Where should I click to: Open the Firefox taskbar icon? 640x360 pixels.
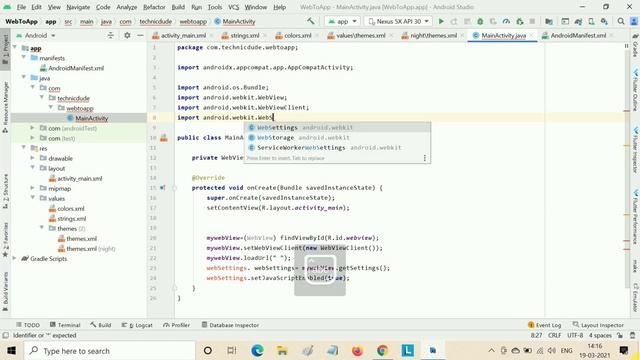click(x=357, y=351)
